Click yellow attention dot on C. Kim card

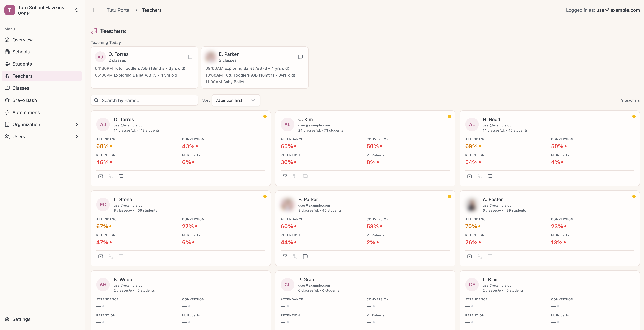pyautogui.click(x=449, y=116)
